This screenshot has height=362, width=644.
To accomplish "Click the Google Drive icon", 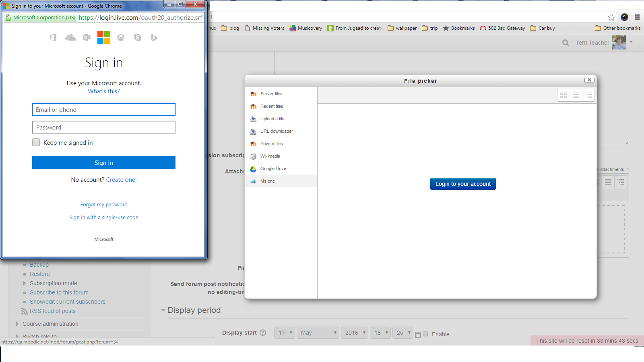I will [253, 169].
